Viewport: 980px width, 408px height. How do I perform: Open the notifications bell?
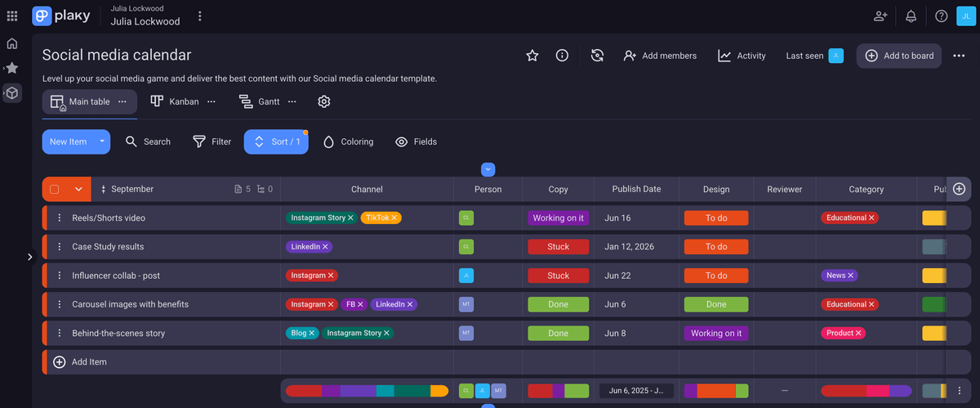click(x=911, y=16)
